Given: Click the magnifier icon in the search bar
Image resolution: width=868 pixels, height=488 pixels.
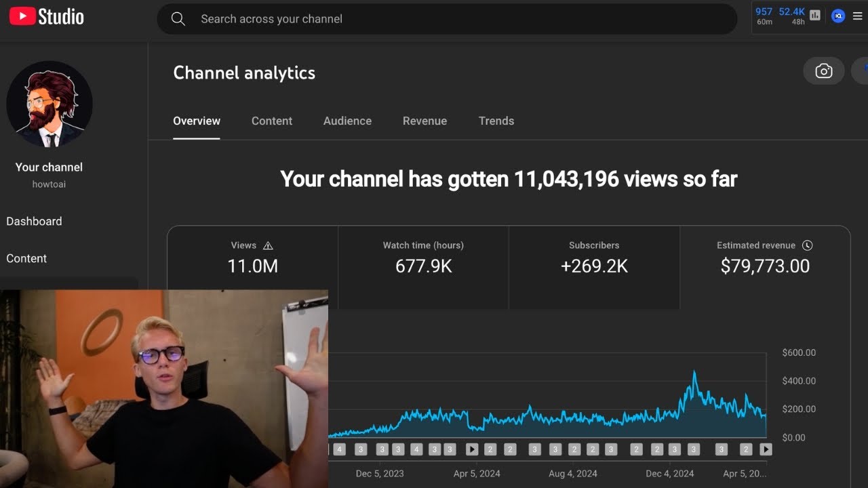Looking at the screenshot, I should tap(178, 19).
